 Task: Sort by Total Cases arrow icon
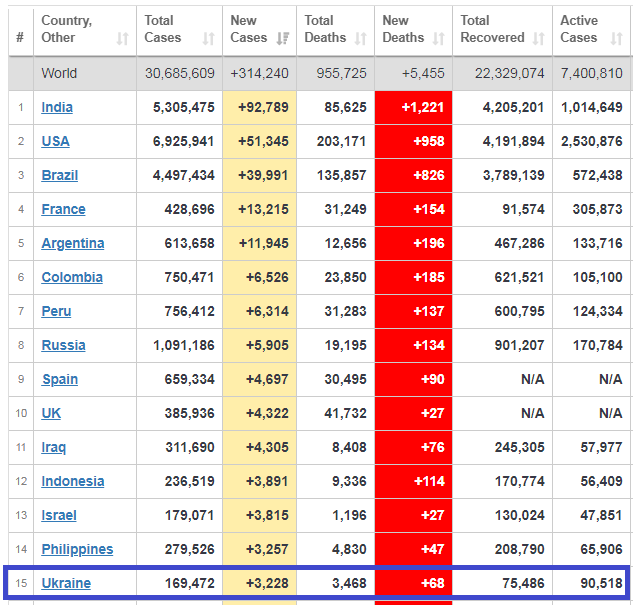pos(208,39)
